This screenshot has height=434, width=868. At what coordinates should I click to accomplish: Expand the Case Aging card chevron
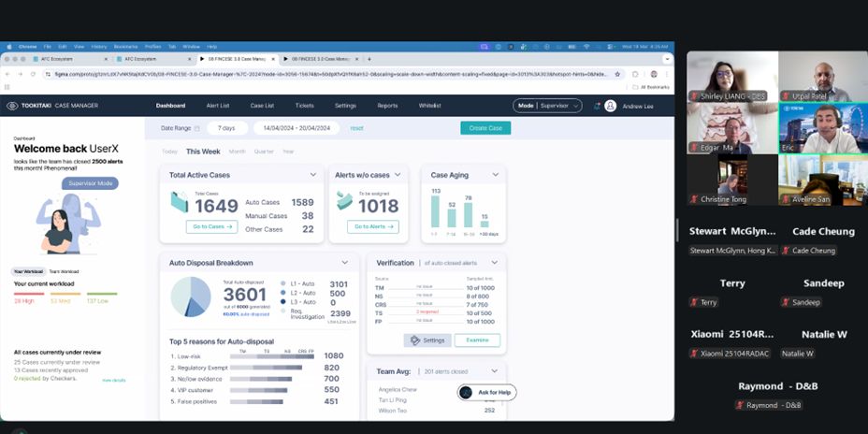(x=494, y=175)
